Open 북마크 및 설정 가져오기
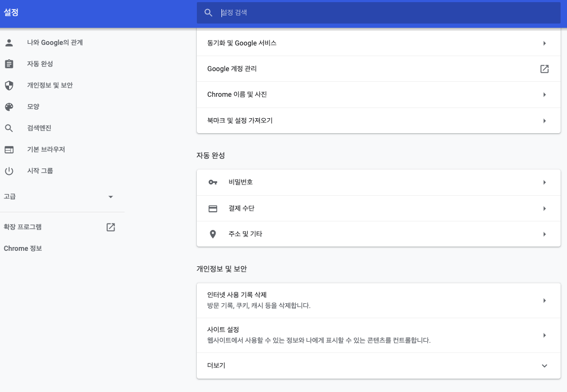 [378, 120]
